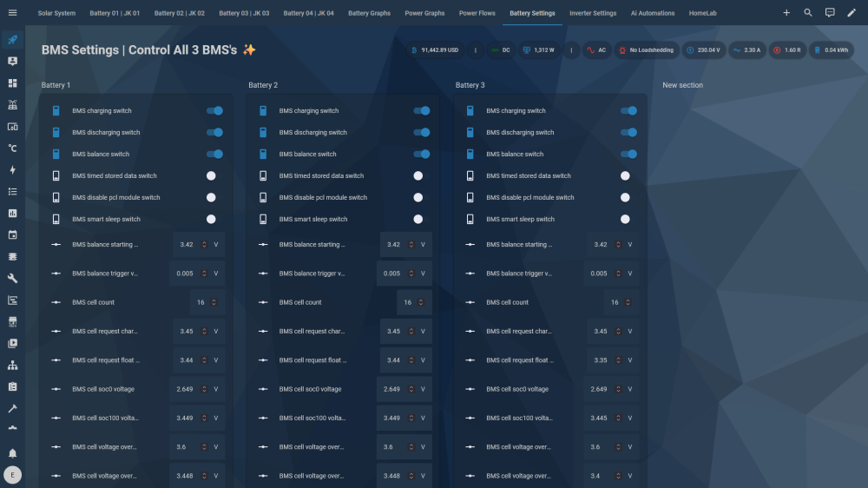
Task: Toggle Battery 3 BMS discharging switch
Action: (628, 132)
